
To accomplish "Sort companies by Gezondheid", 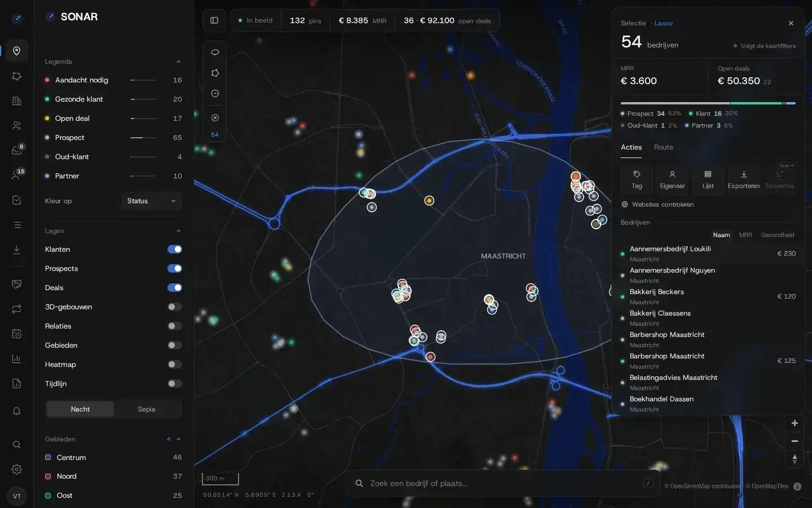I will pos(778,235).
